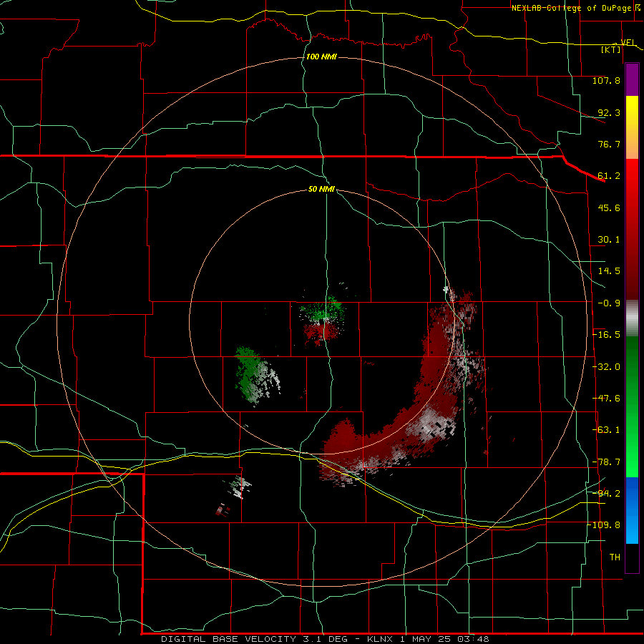Click the 50 NMI range ring label
644x644 pixels.
[321, 189]
